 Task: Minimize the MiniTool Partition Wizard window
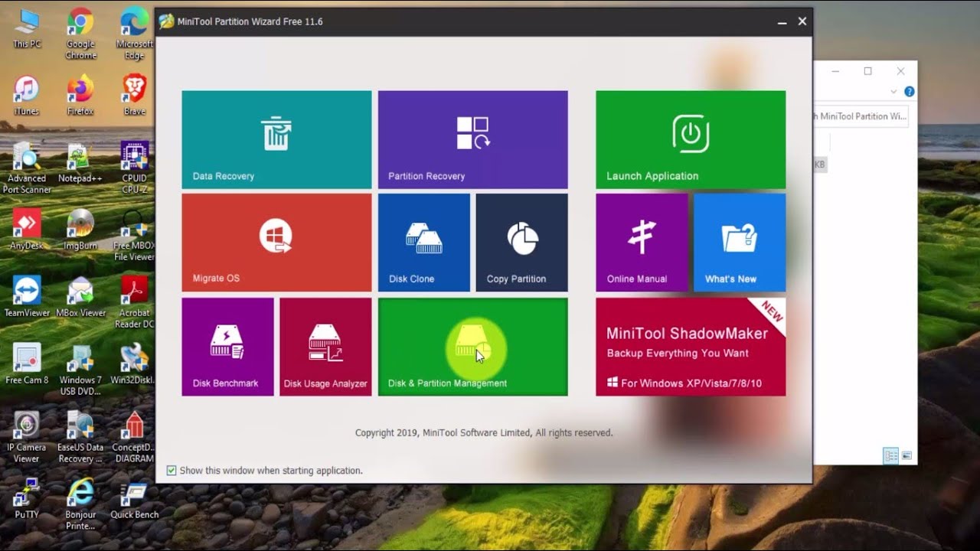click(x=782, y=22)
